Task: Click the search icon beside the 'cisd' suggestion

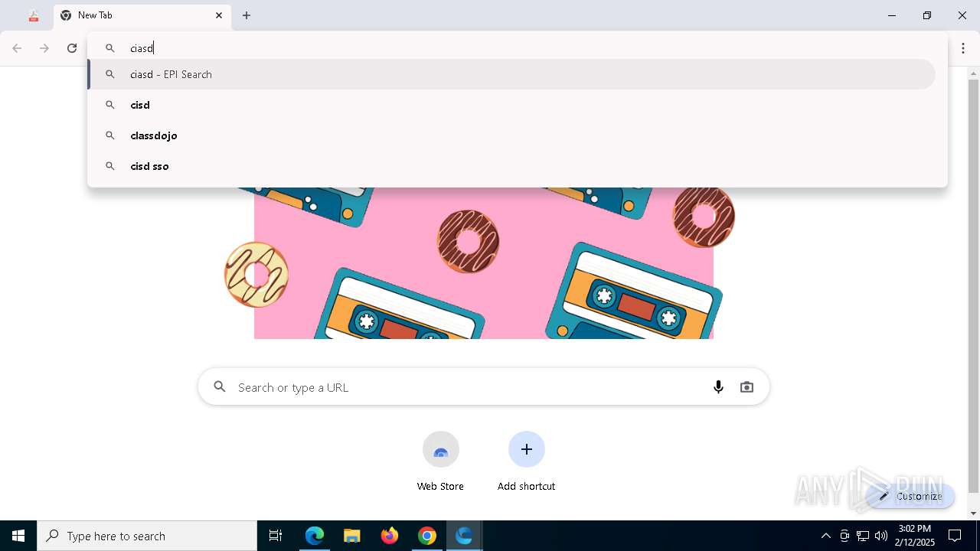Action: (110, 105)
